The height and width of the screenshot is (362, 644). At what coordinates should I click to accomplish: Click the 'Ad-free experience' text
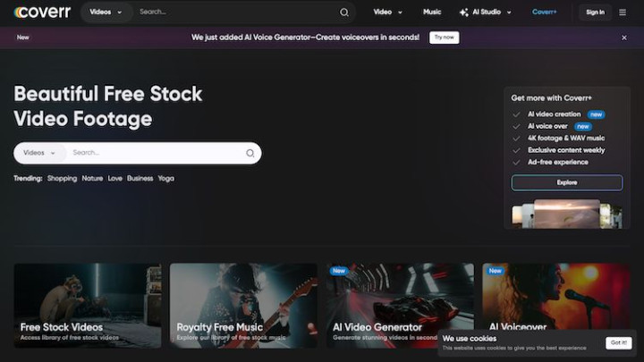[x=558, y=162]
